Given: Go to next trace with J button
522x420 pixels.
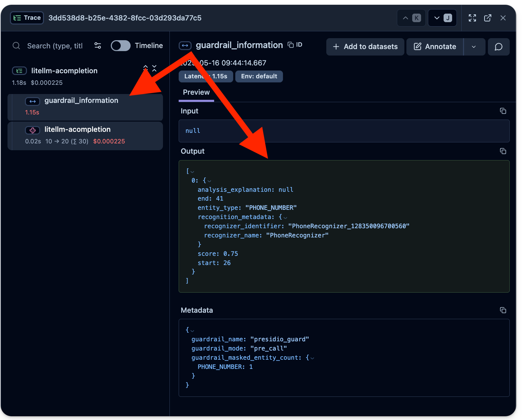Looking at the screenshot, I should tap(442, 18).
